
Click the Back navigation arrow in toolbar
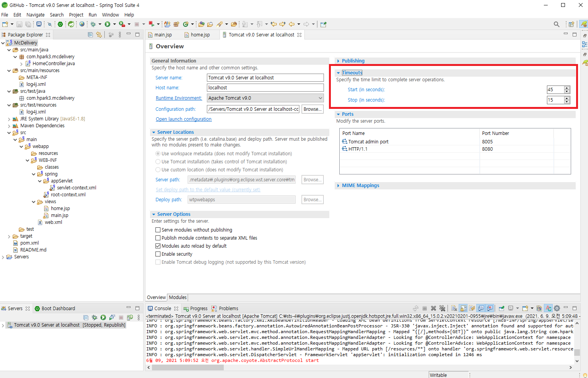291,24
